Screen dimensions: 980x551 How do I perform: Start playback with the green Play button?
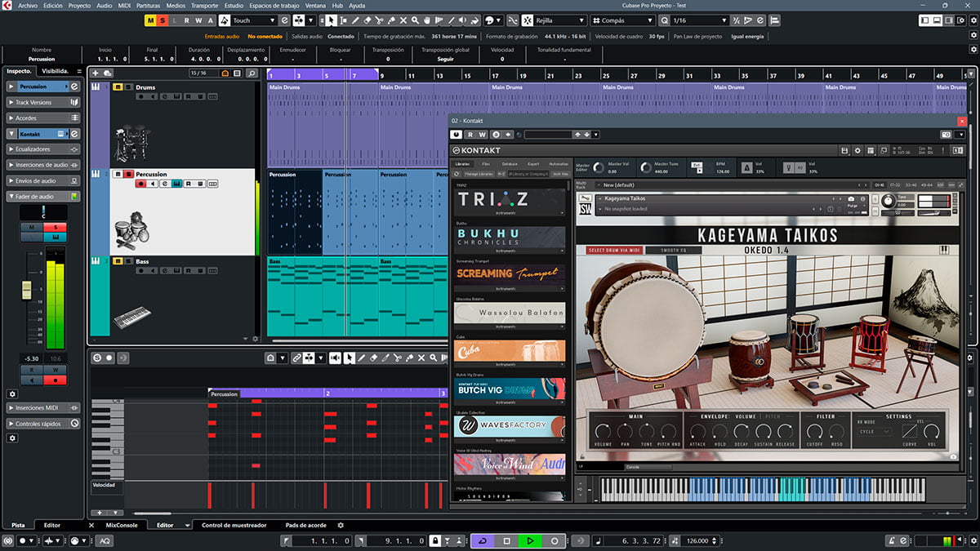click(x=530, y=540)
